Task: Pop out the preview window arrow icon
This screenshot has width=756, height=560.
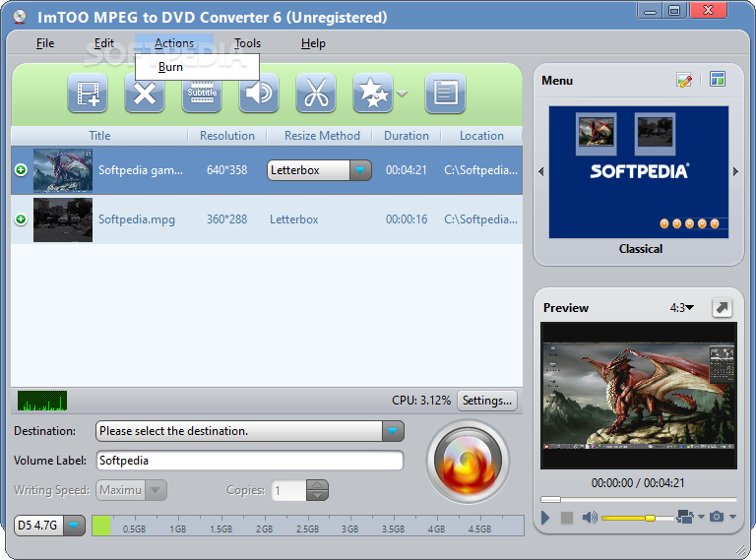Action: pyautogui.click(x=722, y=307)
